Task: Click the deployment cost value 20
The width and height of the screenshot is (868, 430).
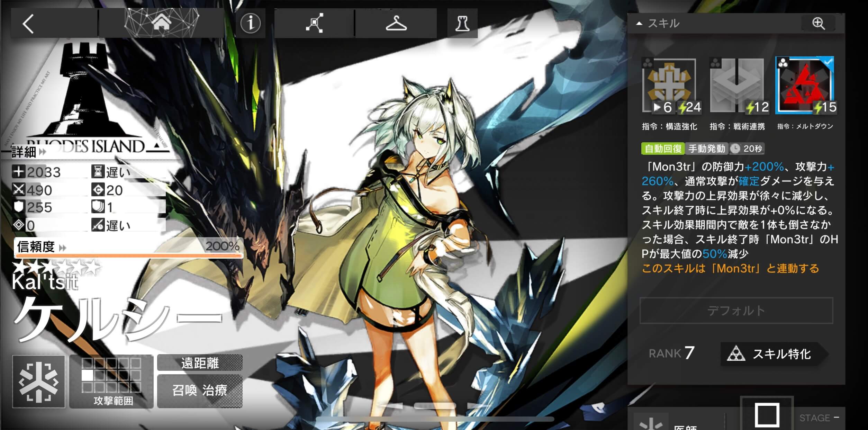Action: coord(115,190)
